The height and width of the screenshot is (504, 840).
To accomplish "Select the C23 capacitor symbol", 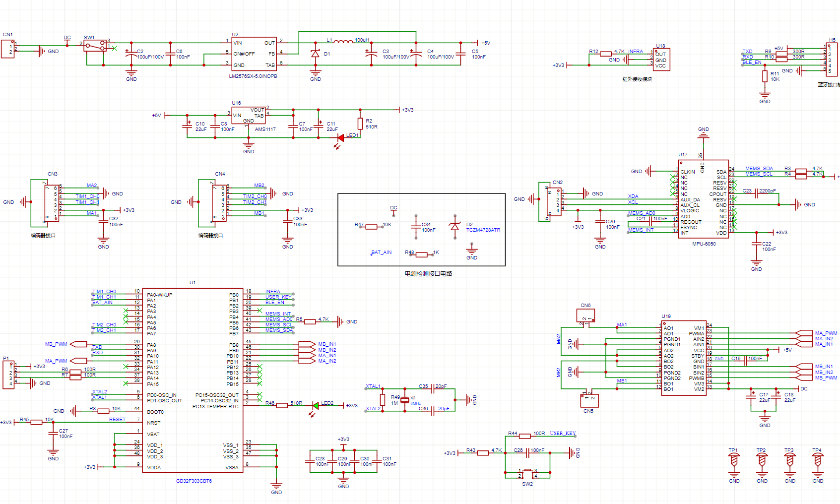I will [x=757, y=194].
